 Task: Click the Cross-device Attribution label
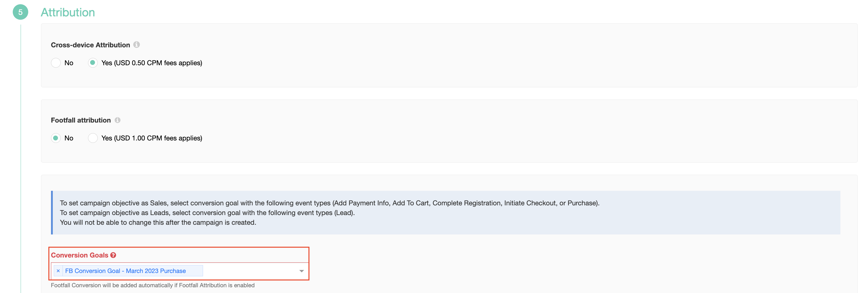point(90,45)
